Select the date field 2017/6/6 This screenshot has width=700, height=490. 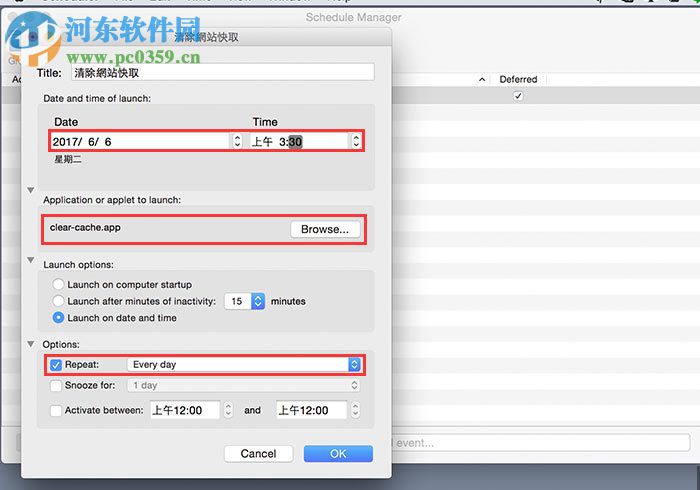pos(141,141)
